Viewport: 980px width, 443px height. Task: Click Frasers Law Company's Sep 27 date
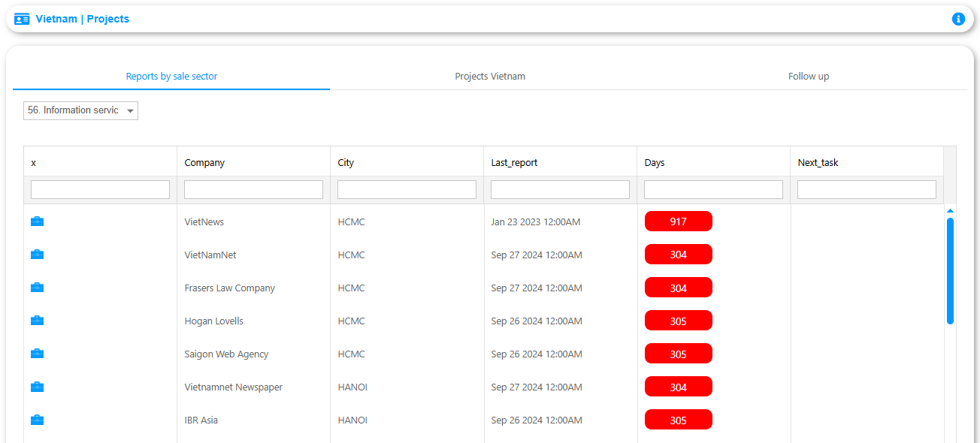click(x=537, y=288)
